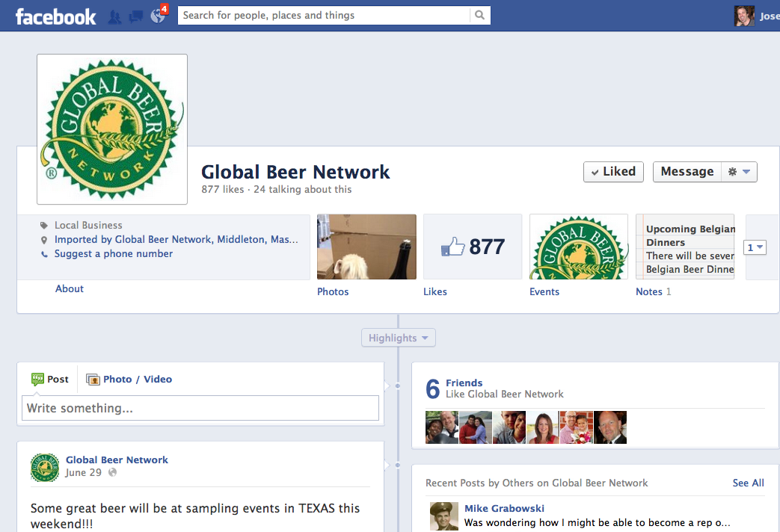The width and height of the screenshot is (780, 532).
Task: Click the location pin icon by the address
Action: pyautogui.click(x=44, y=240)
